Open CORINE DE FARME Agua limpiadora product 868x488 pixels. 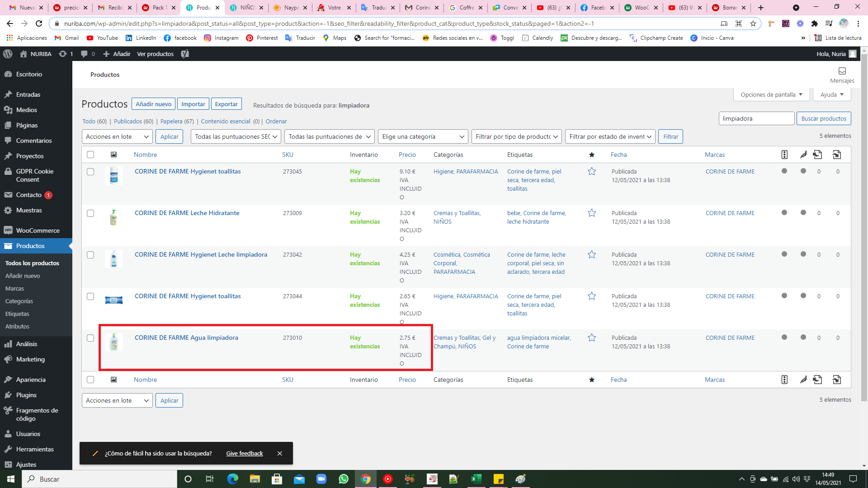[x=186, y=338]
